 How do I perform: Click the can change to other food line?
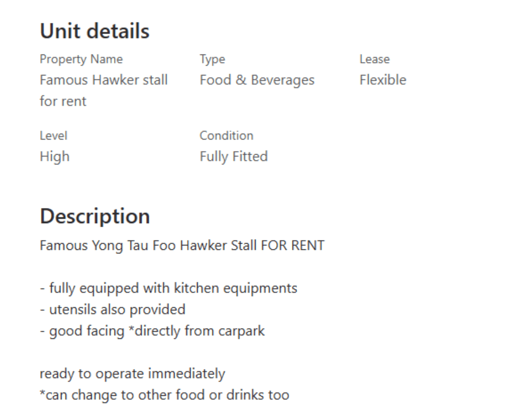164,395
